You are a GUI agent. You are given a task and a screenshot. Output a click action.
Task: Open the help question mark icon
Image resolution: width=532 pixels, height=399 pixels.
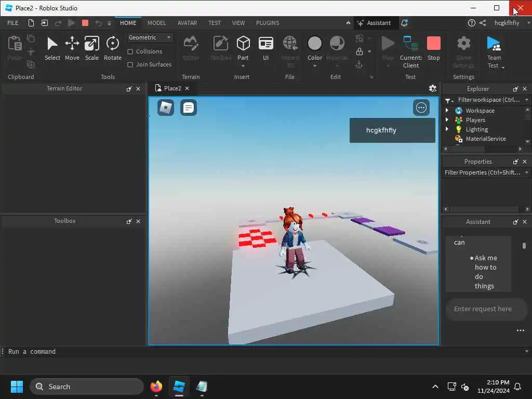tap(471, 23)
